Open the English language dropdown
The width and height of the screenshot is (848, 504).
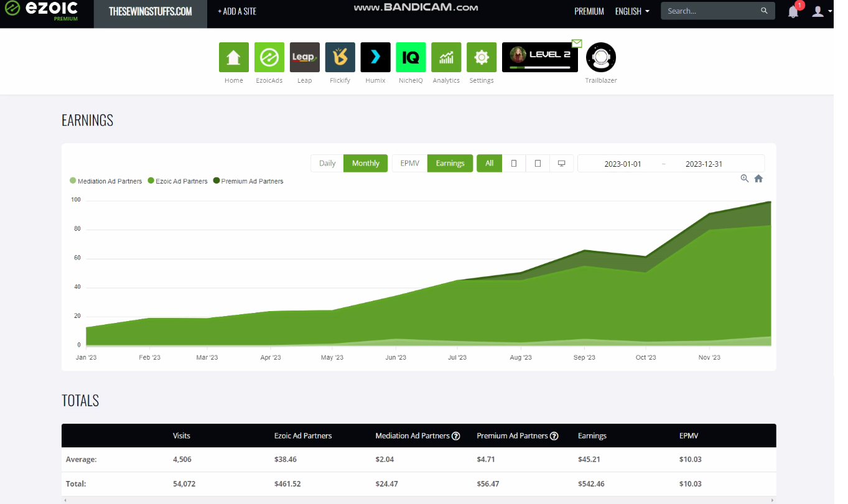[632, 11]
